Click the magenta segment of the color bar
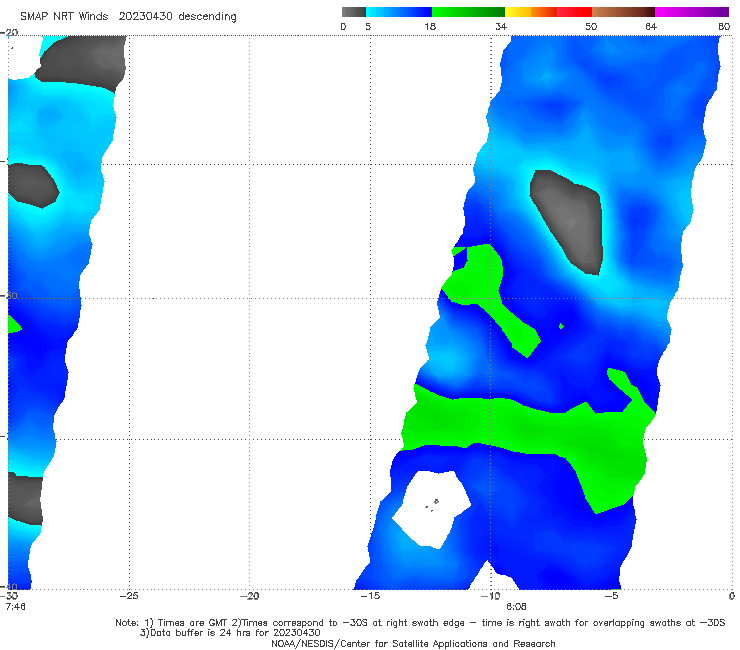Image resolution: width=740 pixels, height=650 pixels. [x=692, y=12]
